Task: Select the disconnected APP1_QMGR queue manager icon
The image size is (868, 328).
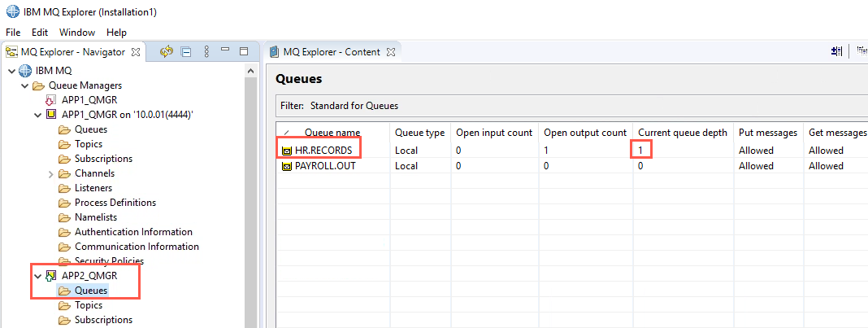Action: [x=50, y=100]
